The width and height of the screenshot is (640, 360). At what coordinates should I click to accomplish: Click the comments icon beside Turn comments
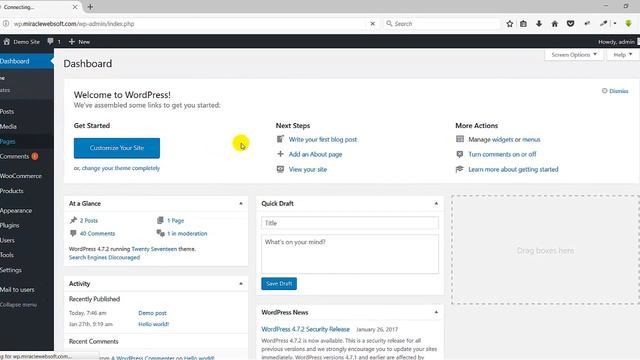pyautogui.click(x=460, y=154)
